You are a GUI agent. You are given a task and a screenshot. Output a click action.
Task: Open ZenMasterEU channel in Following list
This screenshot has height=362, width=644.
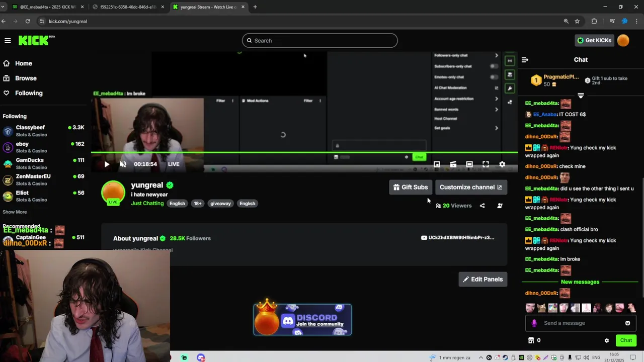(43, 179)
